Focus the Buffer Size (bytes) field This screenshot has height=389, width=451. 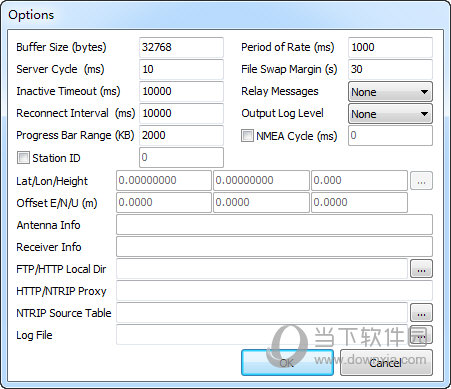181,47
